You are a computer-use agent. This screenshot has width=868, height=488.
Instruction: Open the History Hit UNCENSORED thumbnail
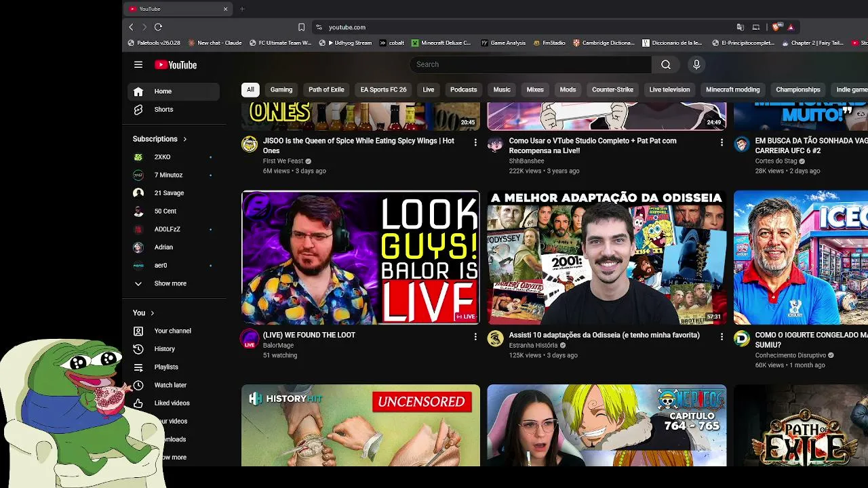click(361, 426)
